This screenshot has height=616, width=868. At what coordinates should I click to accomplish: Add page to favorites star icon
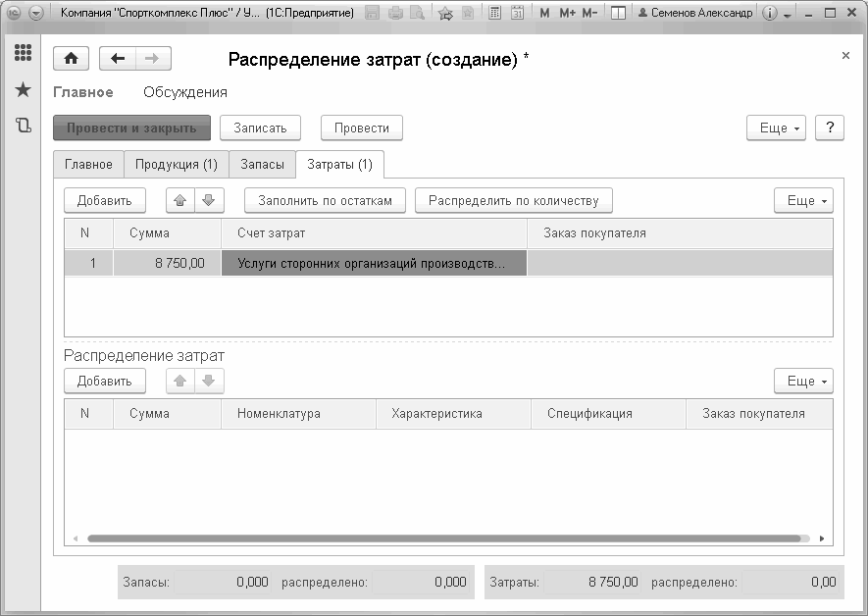pos(445,13)
